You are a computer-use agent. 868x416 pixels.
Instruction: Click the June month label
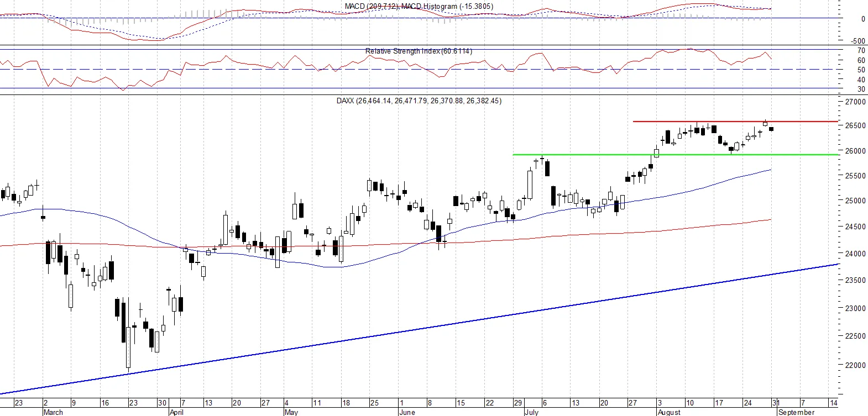pyautogui.click(x=406, y=412)
